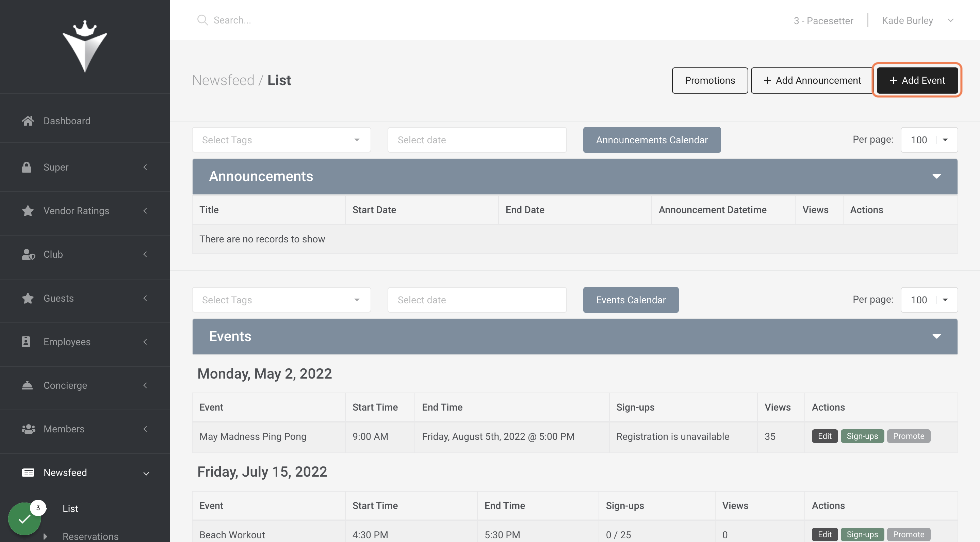Change Announcements per page value
The width and height of the screenshot is (980, 542).
coord(929,140)
